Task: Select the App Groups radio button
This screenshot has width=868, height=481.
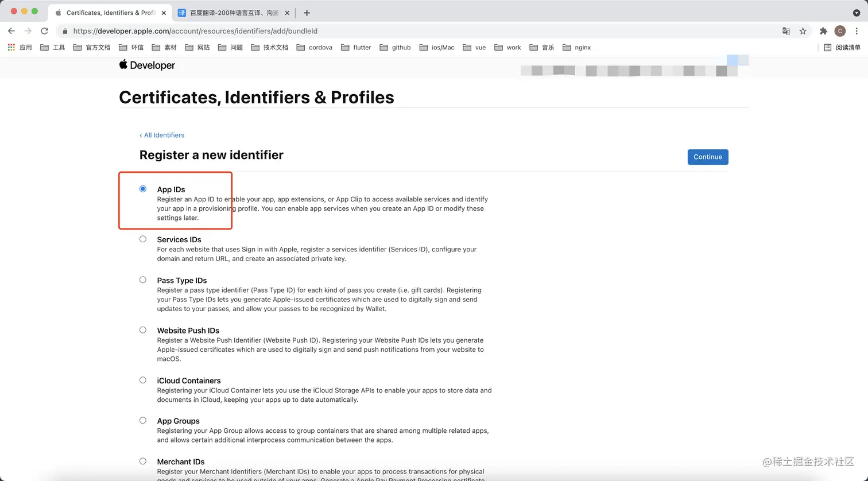Action: (143, 420)
